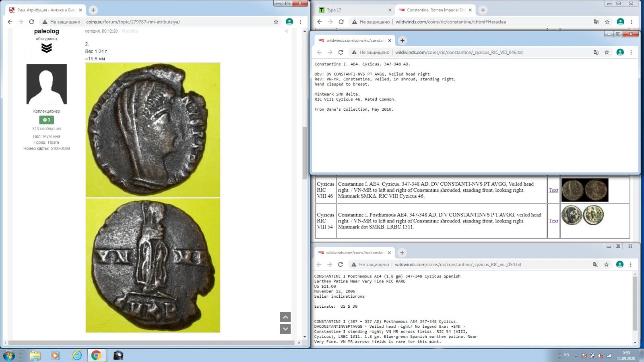Bookmark the cyzicus_RIC_viii_054.txt page
This screenshot has height=362, width=644.
606,265
